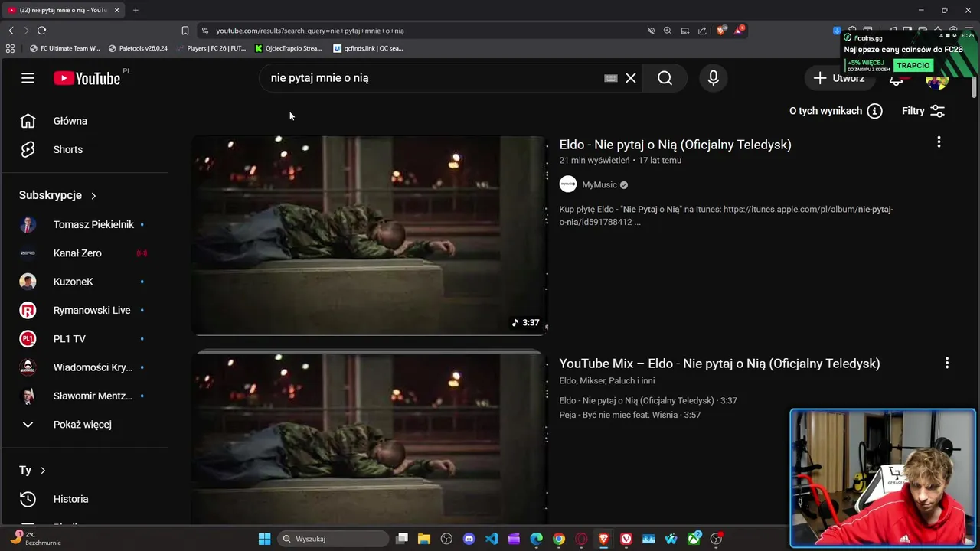The image size is (980, 551).
Task: Click the Wyszukaj taskbar search box
Action: pyautogui.click(x=332, y=539)
